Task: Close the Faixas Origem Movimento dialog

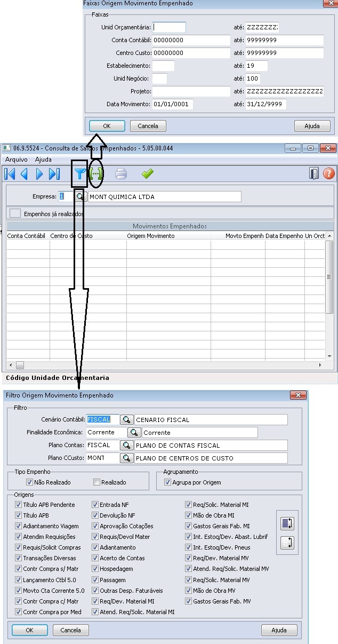Action: (329, 3)
